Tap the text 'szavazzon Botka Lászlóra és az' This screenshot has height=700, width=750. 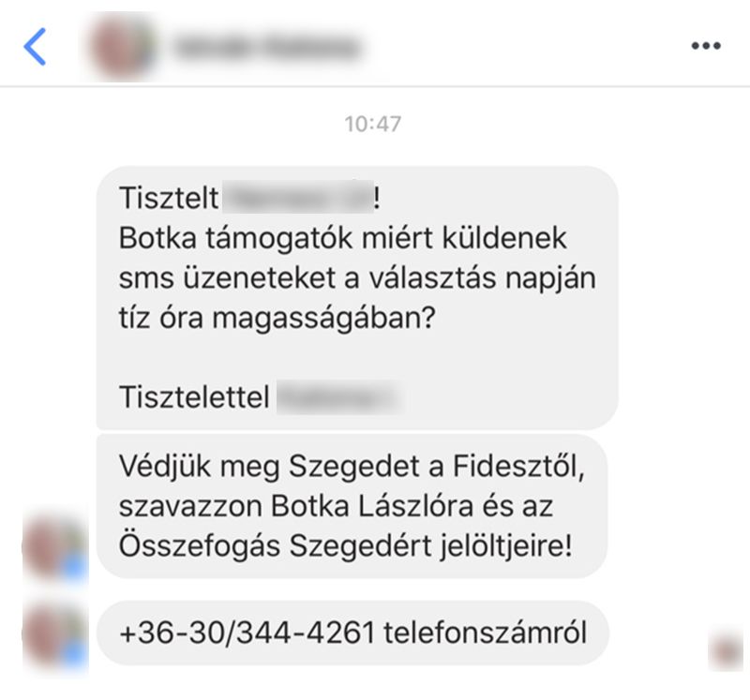point(336,506)
